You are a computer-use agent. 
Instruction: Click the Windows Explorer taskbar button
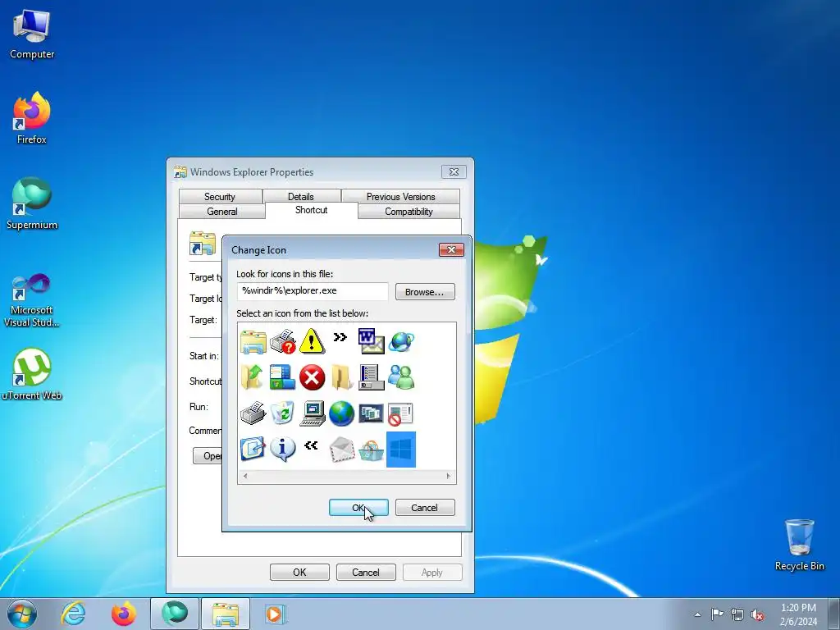coord(226,614)
